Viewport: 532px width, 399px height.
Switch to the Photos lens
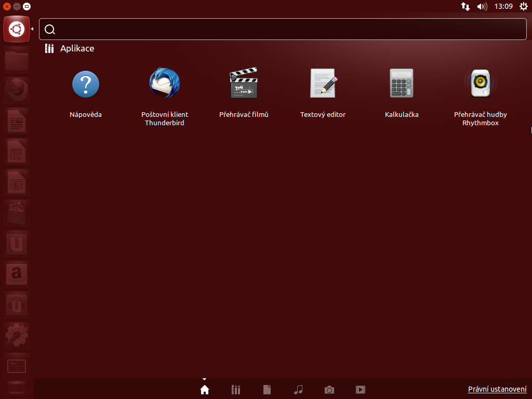tap(329, 390)
